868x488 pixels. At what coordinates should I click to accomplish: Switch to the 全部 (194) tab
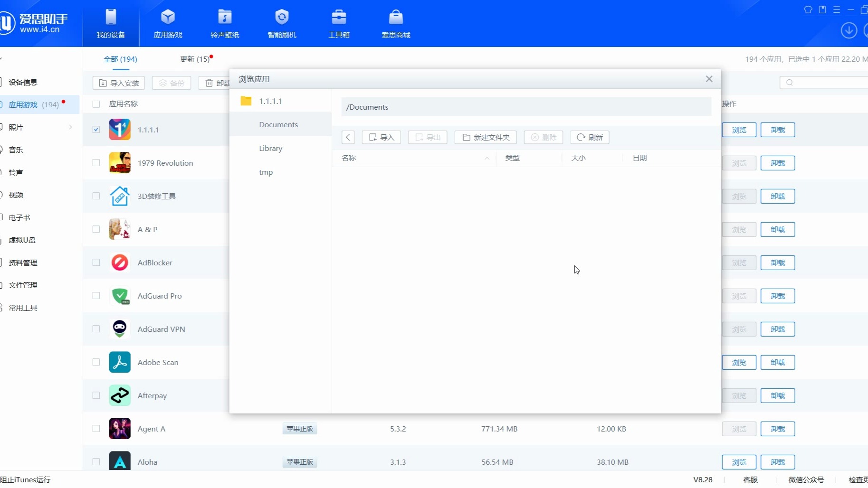[x=120, y=59]
